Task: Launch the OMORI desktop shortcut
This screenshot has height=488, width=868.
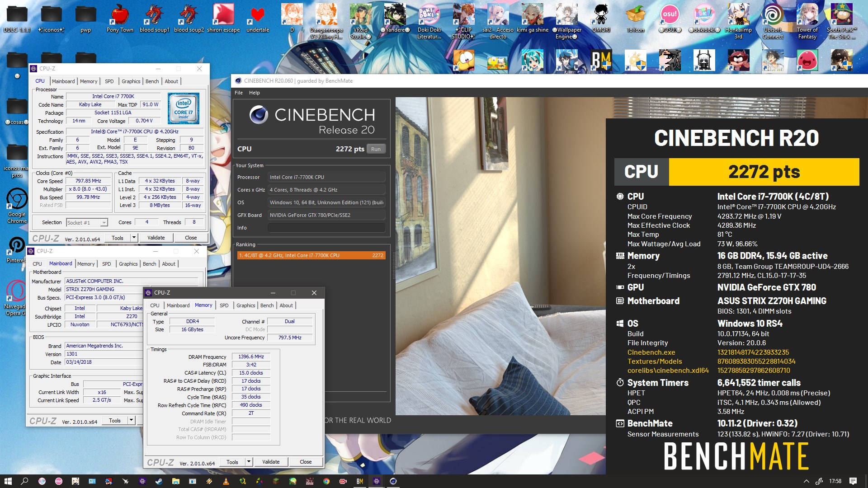Action: [601, 18]
